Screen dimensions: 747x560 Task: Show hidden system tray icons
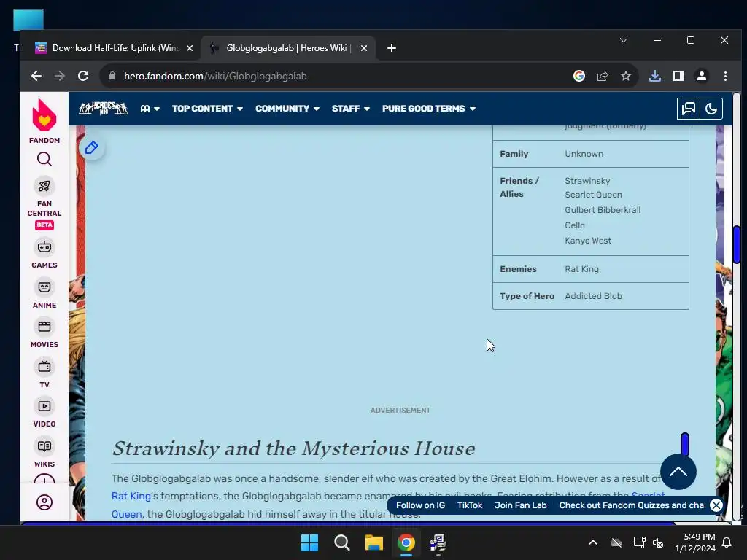tap(593, 542)
